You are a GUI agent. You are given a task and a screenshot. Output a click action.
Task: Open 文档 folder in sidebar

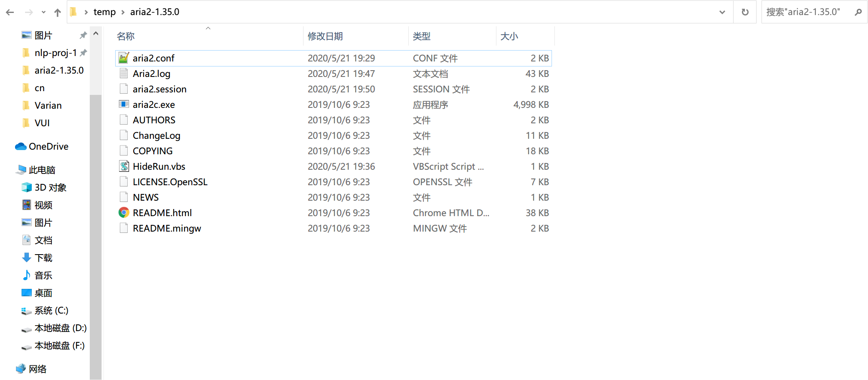(x=43, y=240)
